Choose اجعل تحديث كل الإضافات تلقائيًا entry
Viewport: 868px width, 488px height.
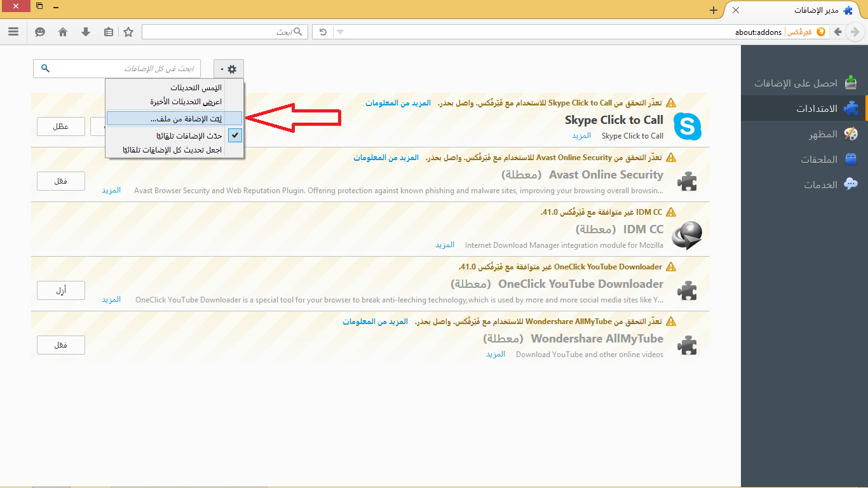click(x=174, y=150)
